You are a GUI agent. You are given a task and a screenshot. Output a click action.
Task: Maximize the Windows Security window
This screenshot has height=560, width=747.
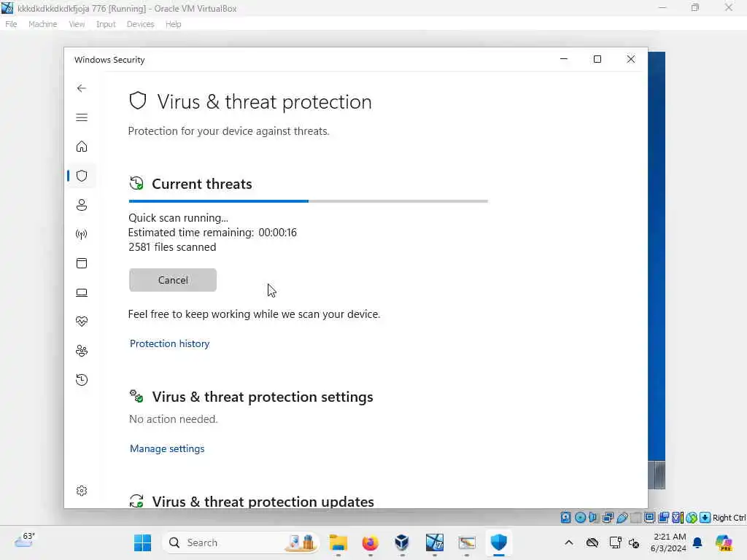pos(597,59)
